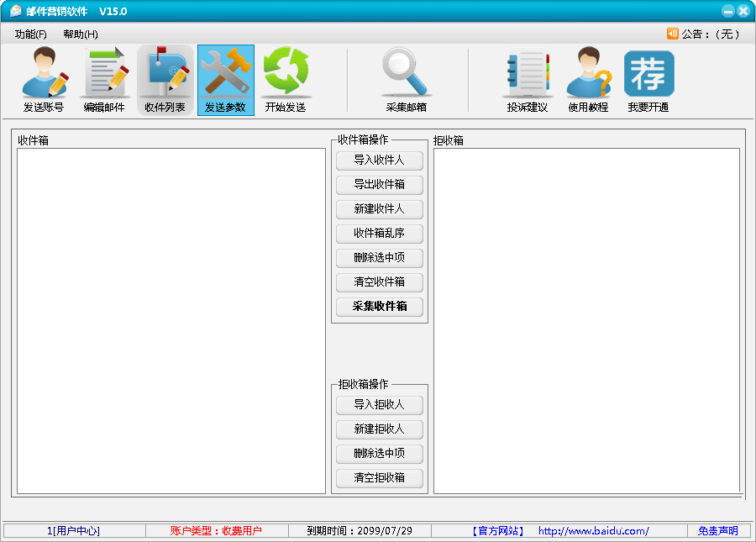Open the 免责声明 link
Viewport: 756px width, 542px height.
718,531
